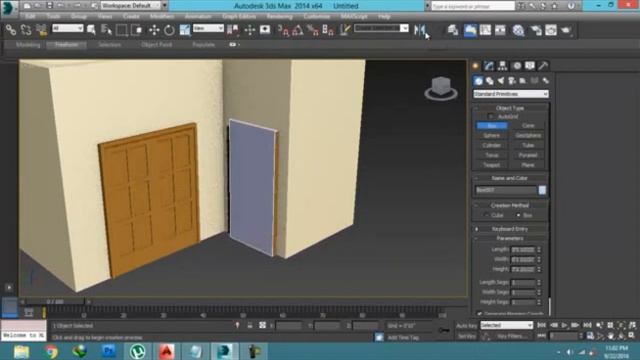Enable the AutoGrid checkbox

[x=491, y=117]
